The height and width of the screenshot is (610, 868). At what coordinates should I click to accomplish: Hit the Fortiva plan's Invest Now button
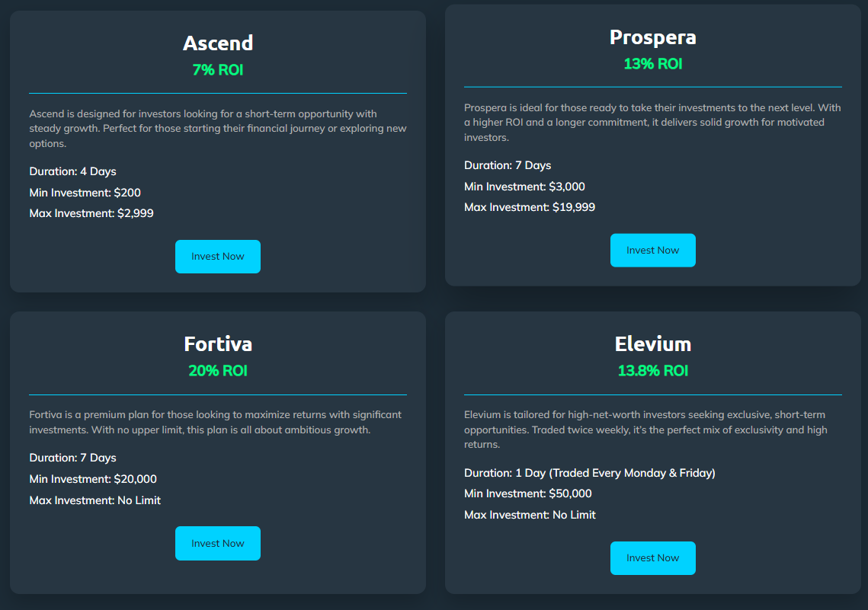(217, 544)
